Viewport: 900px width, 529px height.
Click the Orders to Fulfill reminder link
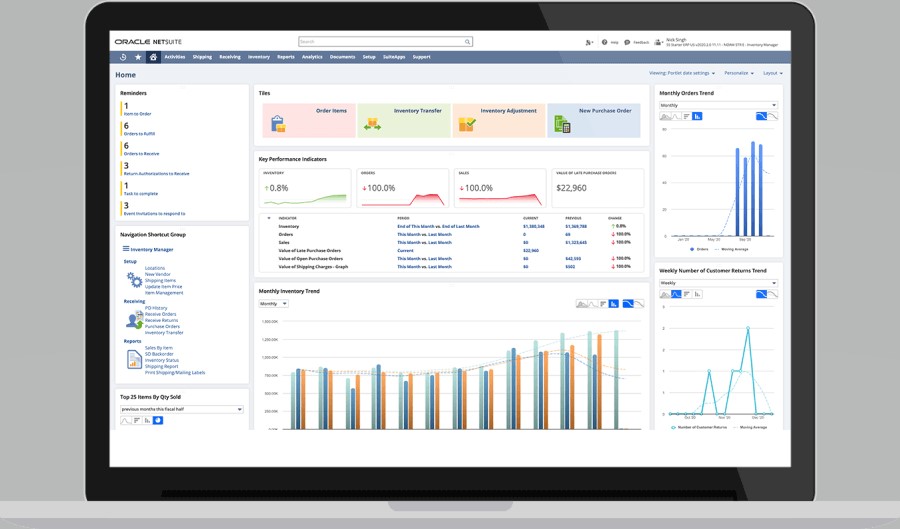click(139, 134)
